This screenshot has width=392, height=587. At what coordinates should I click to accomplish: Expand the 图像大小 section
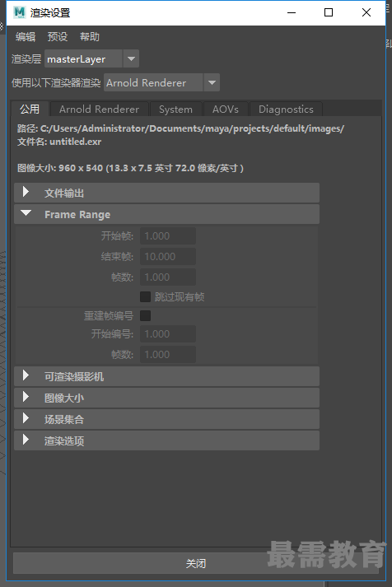[x=166, y=398]
